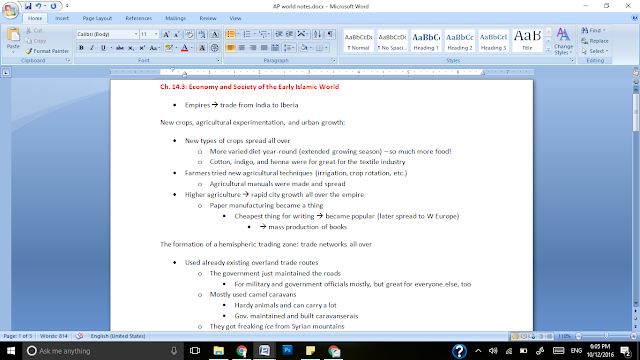Viewport: 640px width, 360px height.
Task: Activate the Format Painter
Action: point(47,51)
